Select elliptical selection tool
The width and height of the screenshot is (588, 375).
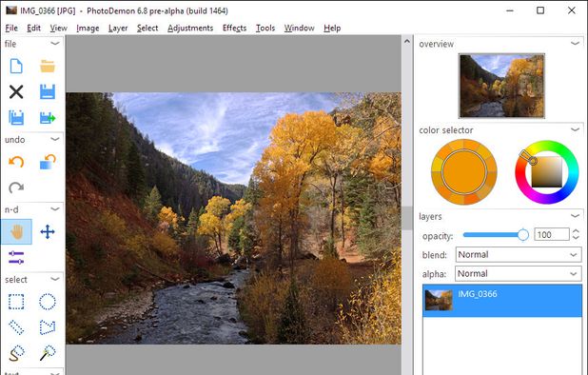tap(48, 302)
